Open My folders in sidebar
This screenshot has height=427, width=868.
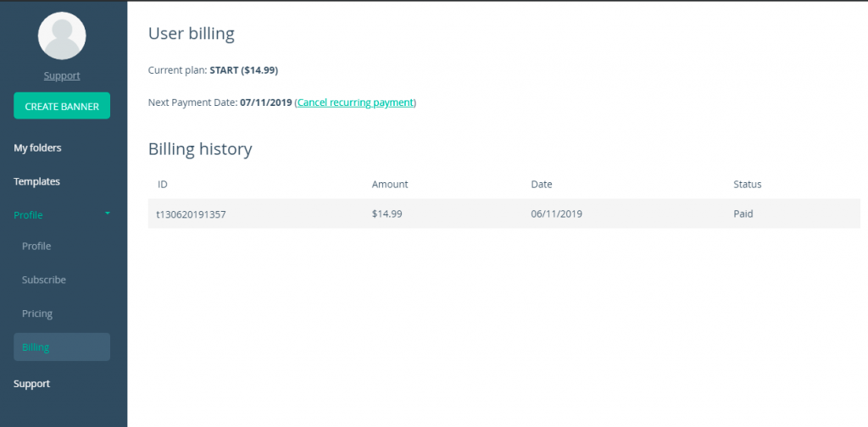37,147
